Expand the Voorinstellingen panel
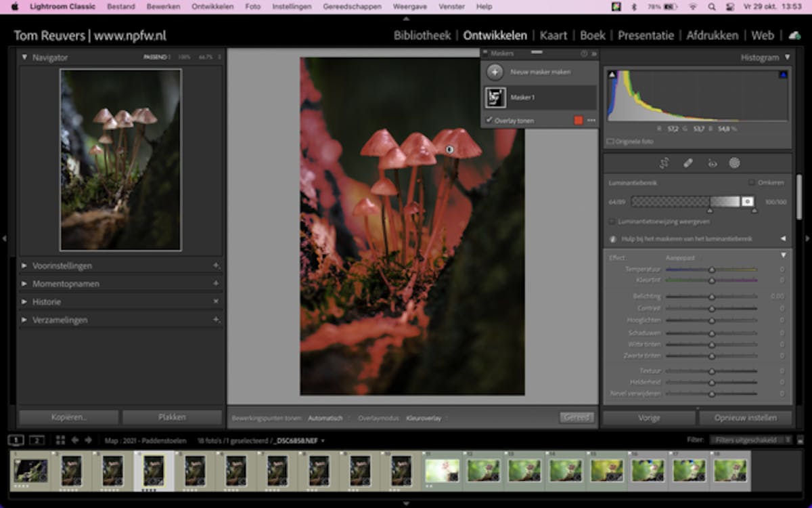The height and width of the screenshot is (508, 812). (24, 266)
